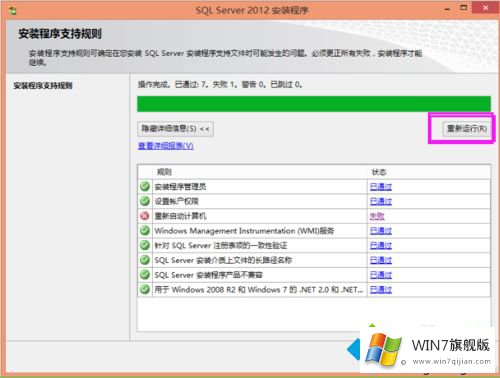500x378 pixels.
Task: Click the SQL Server setup title bar icon
Action: (x=13, y=11)
